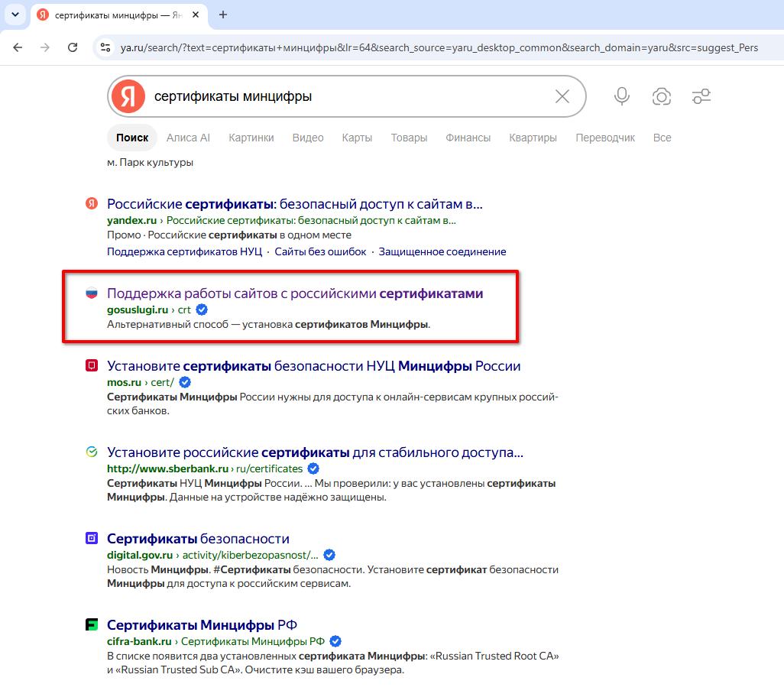Reload the current page

(x=73, y=47)
